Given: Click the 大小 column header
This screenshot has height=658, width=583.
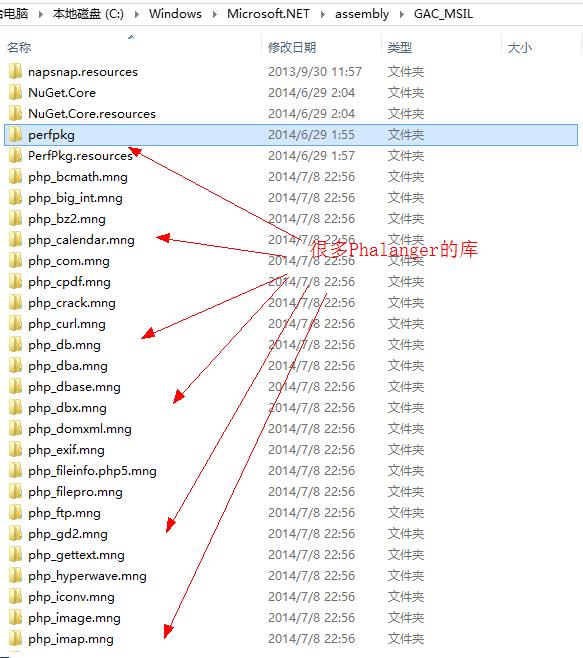Looking at the screenshot, I should pos(520,47).
